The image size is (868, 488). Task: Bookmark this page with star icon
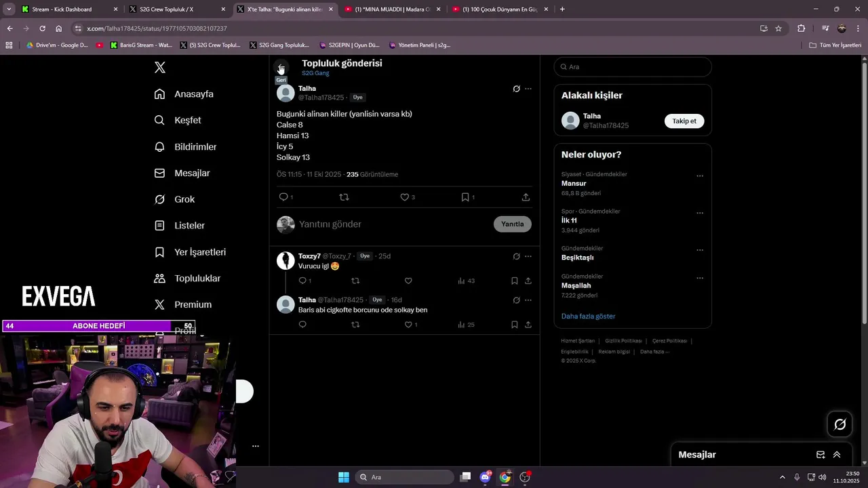778,28
